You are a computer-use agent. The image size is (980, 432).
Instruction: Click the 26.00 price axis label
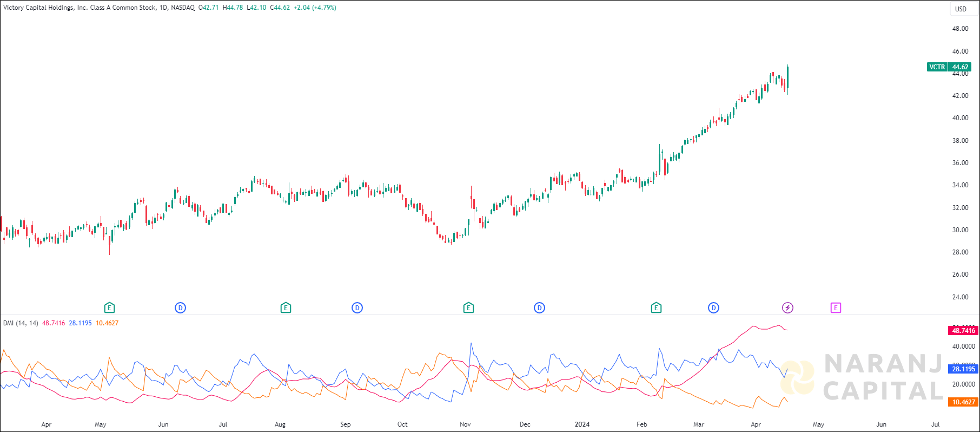click(960, 274)
